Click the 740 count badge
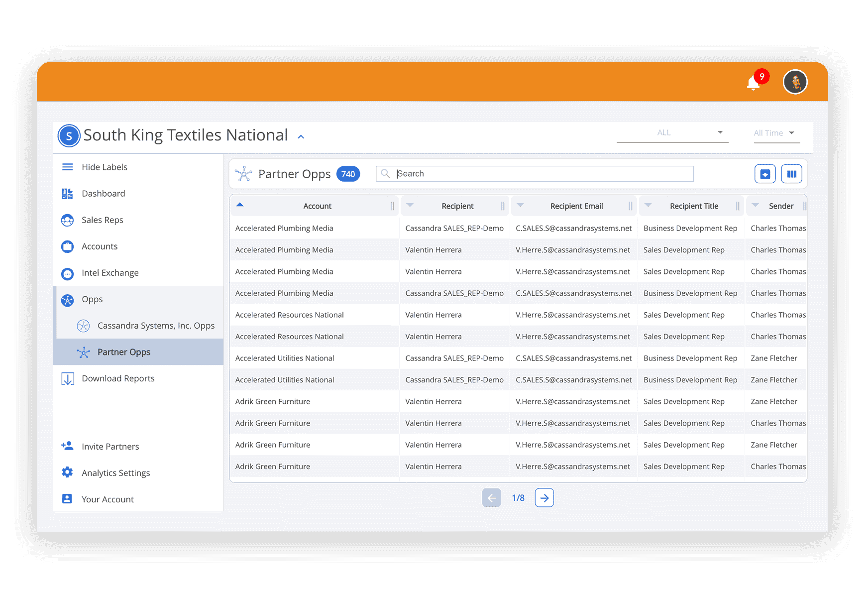The width and height of the screenshot is (868, 593). (x=348, y=174)
